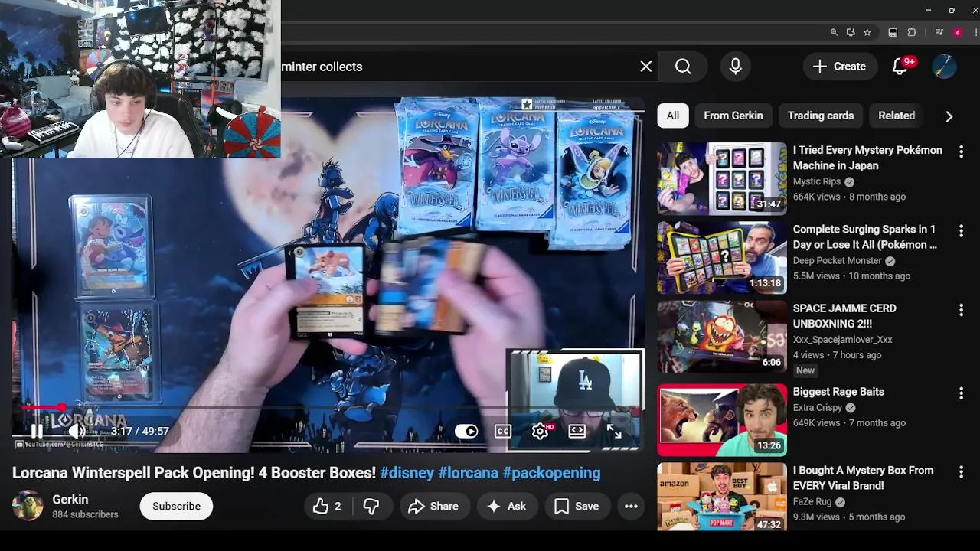980x551 pixels.
Task: Open the notifications bell
Action: (x=900, y=67)
